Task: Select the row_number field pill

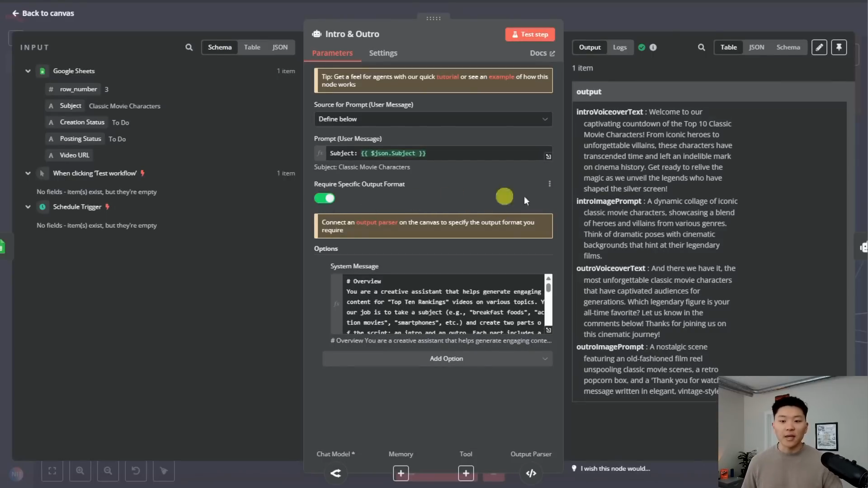Action: click(73, 89)
